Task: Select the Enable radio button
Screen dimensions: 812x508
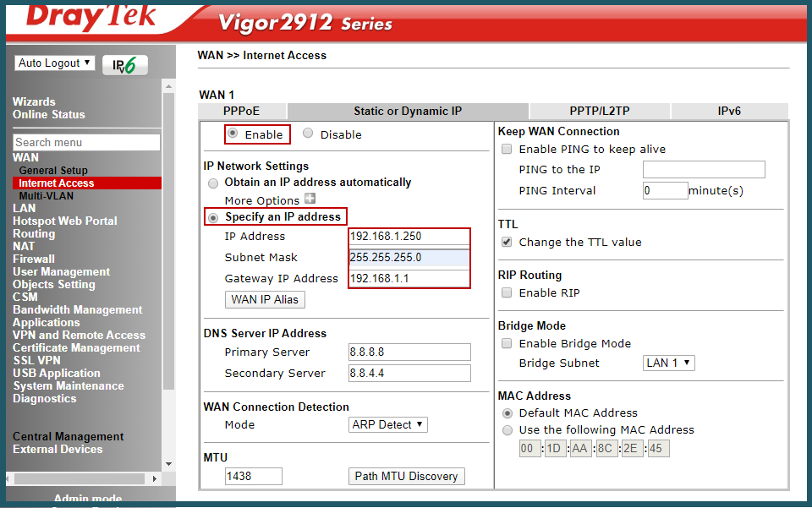Action: point(233,134)
